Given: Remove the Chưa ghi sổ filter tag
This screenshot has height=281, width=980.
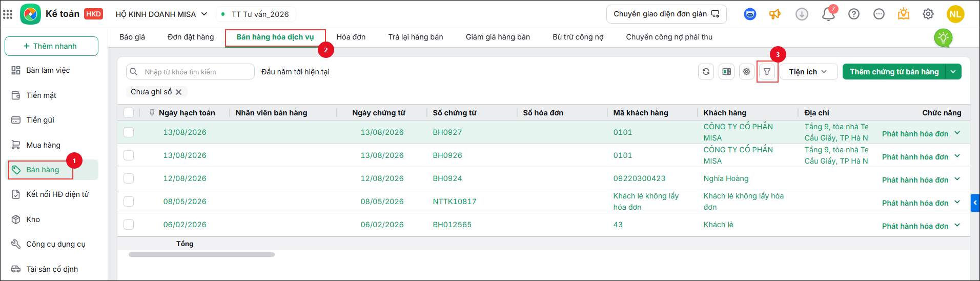Looking at the screenshot, I should [x=179, y=92].
